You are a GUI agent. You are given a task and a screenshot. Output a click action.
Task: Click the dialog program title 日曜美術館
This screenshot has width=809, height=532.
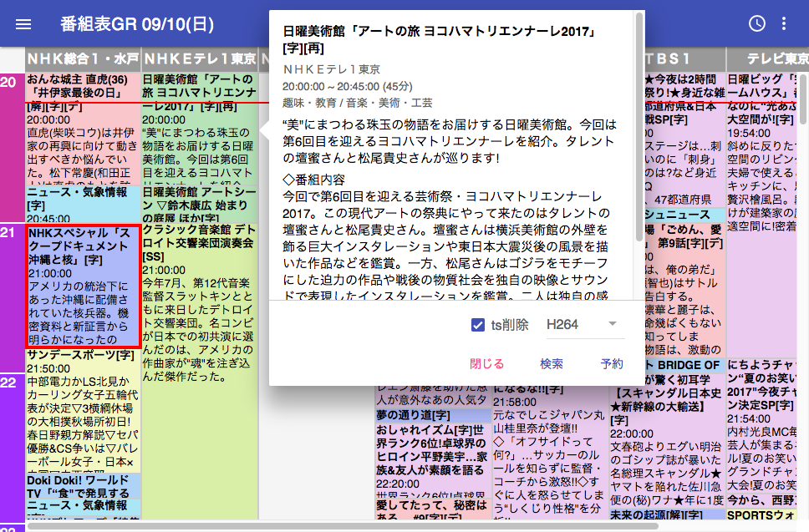pyautogui.click(x=439, y=40)
